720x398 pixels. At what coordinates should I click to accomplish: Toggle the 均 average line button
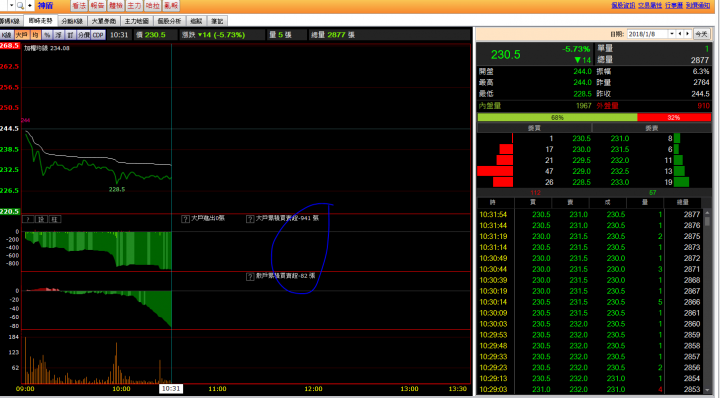(x=35, y=35)
